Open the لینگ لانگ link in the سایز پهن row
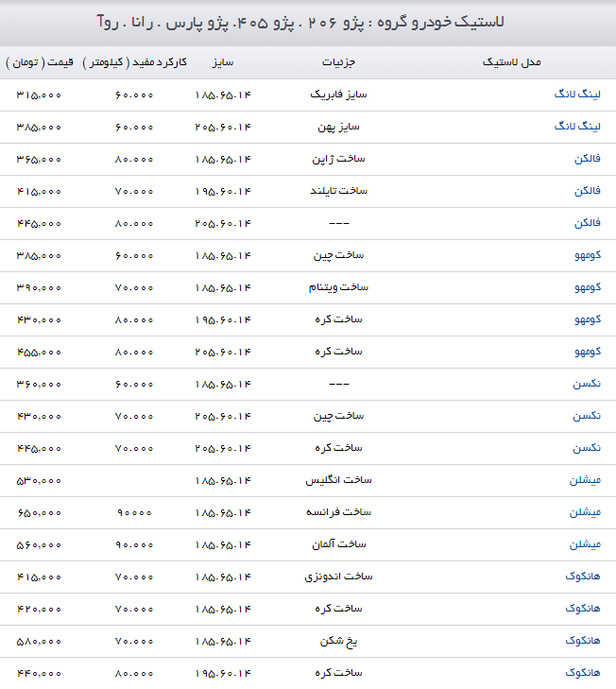 pos(577,127)
